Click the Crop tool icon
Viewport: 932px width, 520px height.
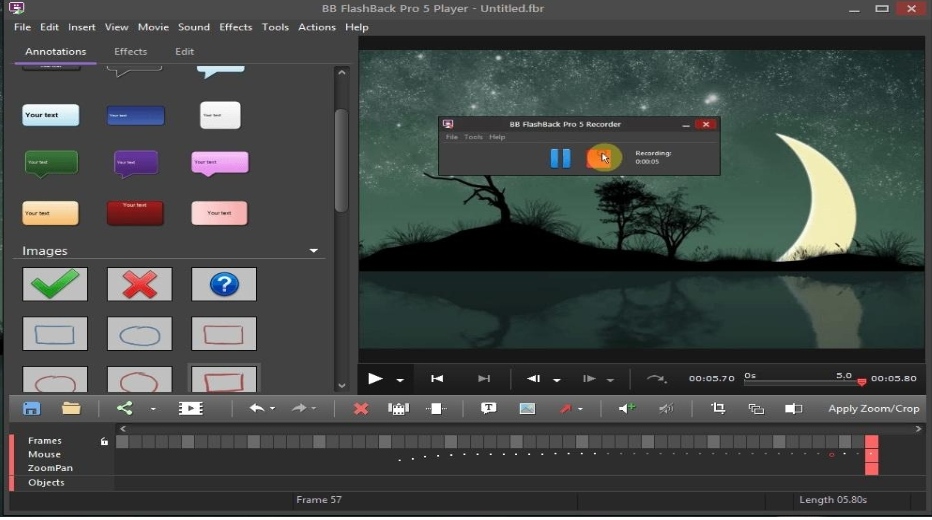[x=718, y=408]
